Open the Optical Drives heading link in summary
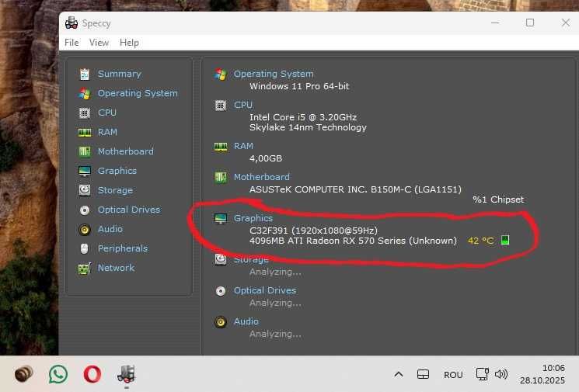This screenshot has width=579, height=392. pyautogui.click(x=265, y=290)
